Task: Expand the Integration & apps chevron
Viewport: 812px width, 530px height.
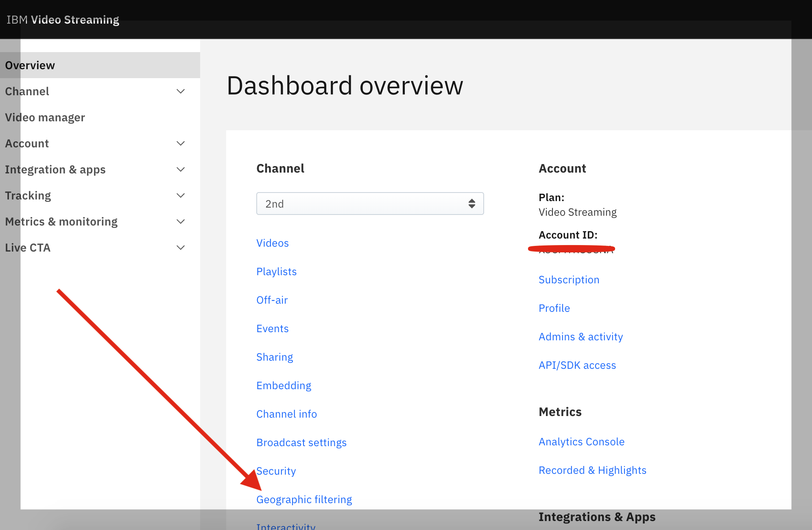Action: point(181,169)
